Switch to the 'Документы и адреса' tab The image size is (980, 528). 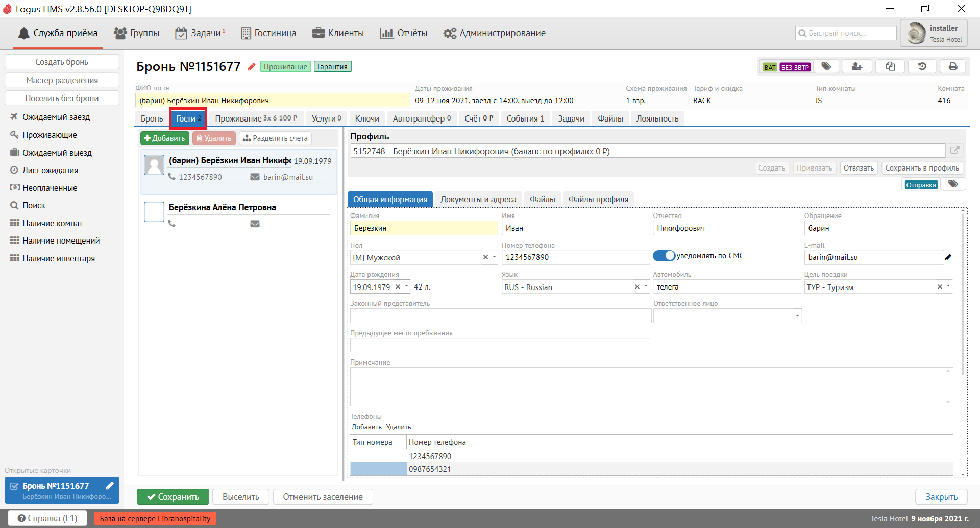478,199
